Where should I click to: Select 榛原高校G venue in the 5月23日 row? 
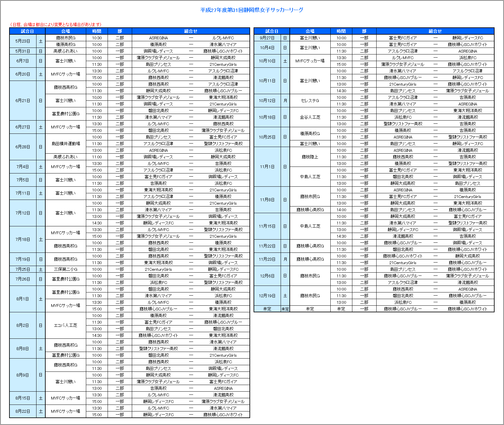66,44
